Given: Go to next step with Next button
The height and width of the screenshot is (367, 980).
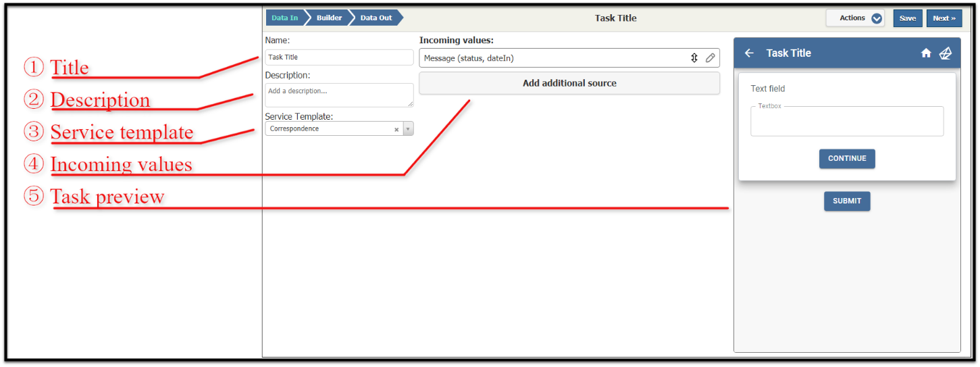Looking at the screenshot, I should (944, 18).
